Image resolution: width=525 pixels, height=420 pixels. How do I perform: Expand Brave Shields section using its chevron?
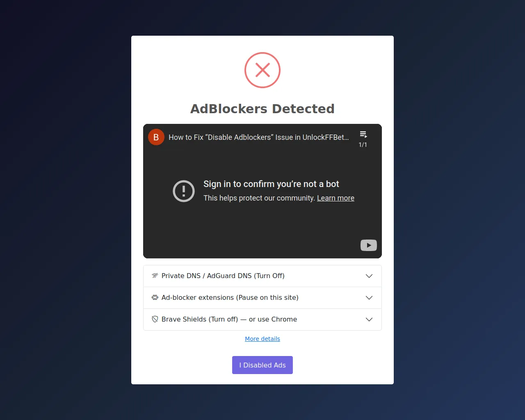[x=369, y=320]
